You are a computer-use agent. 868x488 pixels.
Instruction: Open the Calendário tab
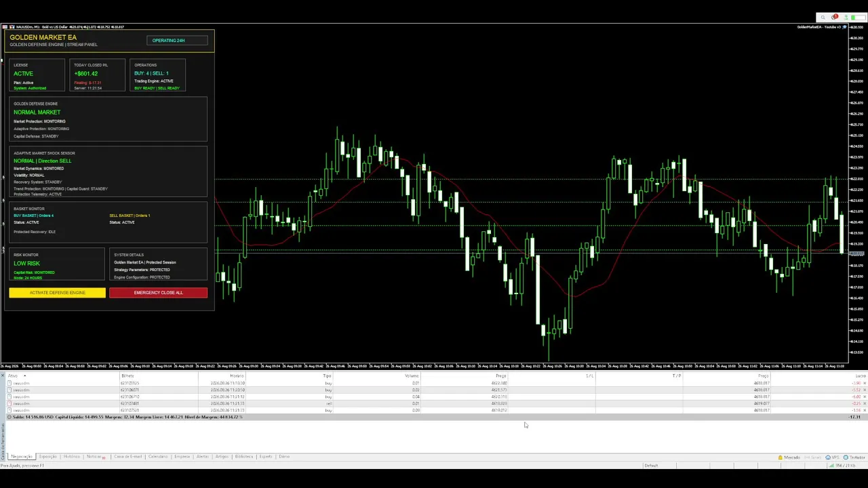(x=158, y=457)
